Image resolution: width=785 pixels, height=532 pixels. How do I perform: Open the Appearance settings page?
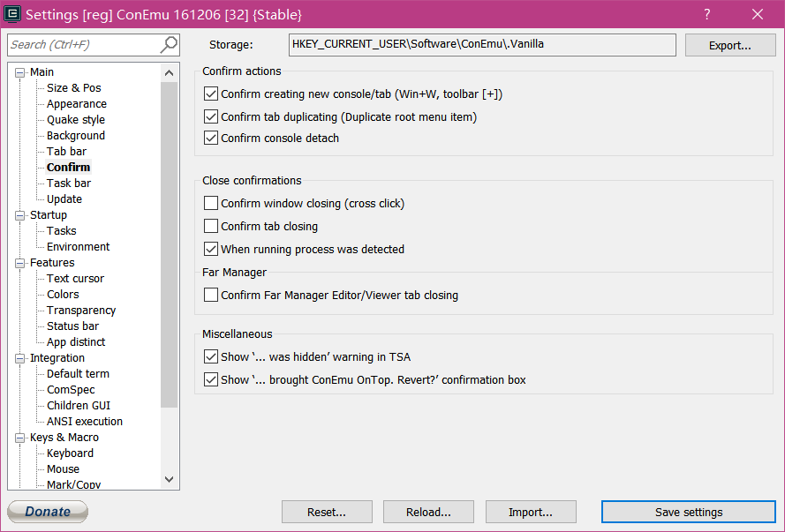(x=76, y=104)
